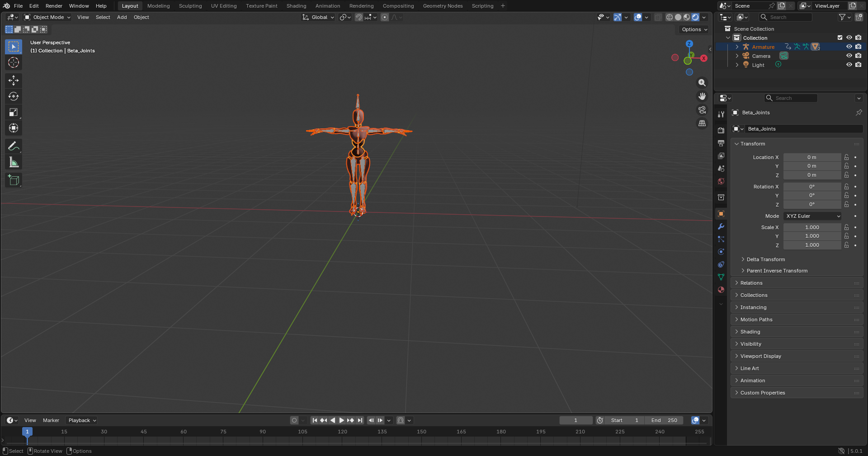Open the Playback dropdown in timeline
The width and height of the screenshot is (868, 456).
click(x=82, y=420)
